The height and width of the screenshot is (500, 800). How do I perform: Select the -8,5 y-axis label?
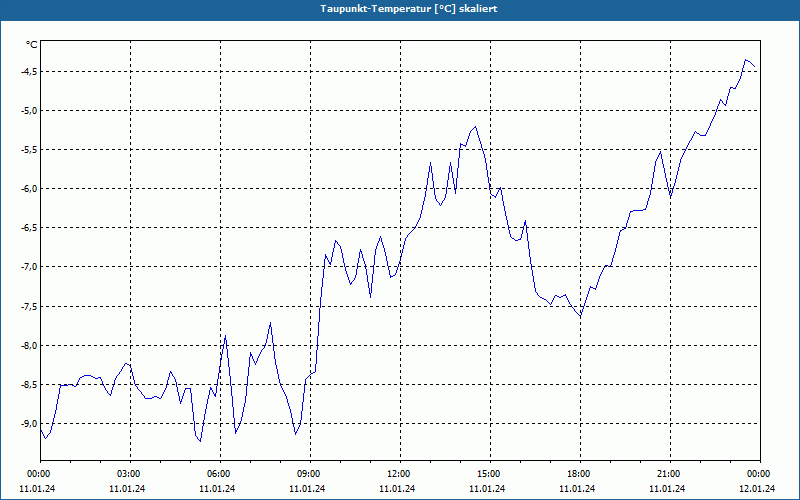[x=29, y=384]
